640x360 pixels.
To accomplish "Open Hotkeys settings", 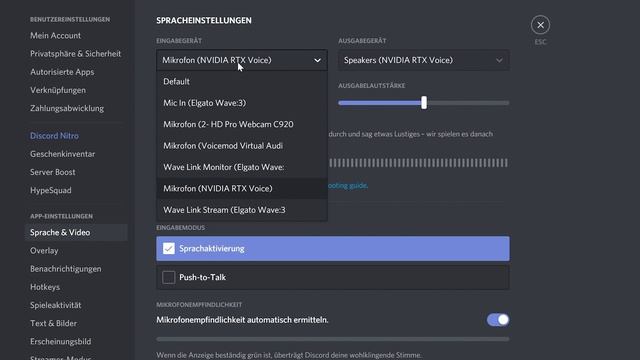I will [45, 287].
